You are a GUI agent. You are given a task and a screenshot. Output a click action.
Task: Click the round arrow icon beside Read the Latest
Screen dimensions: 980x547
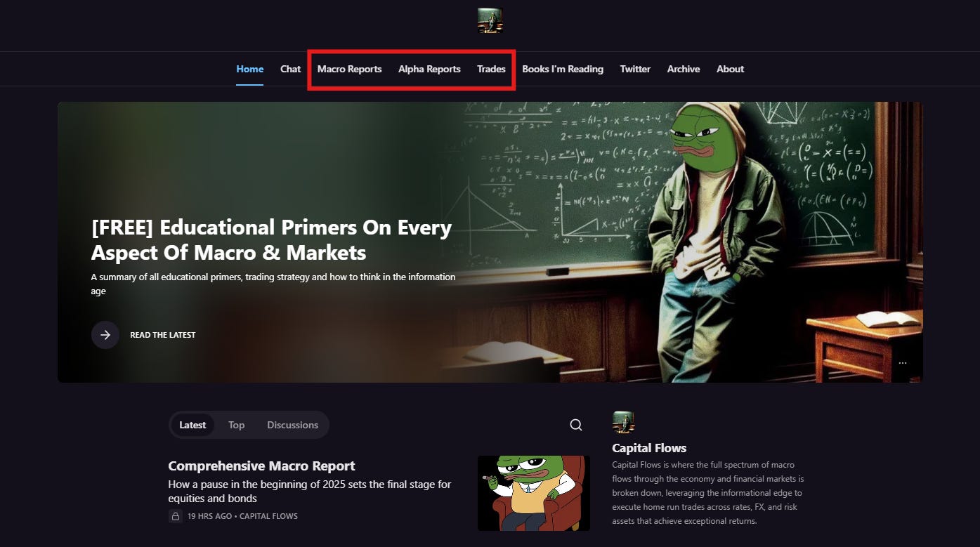pyautogui.click(x=105, y=335)
